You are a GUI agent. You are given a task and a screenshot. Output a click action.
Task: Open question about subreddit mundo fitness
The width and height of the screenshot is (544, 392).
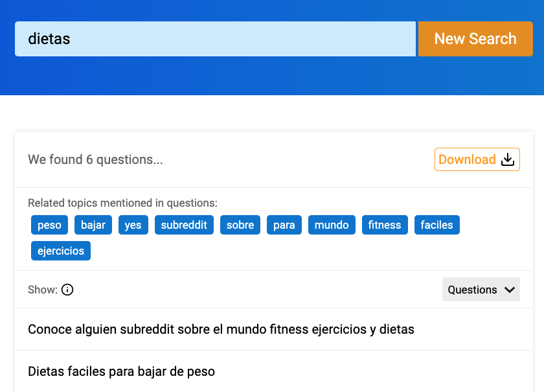[x=274, y=329]
